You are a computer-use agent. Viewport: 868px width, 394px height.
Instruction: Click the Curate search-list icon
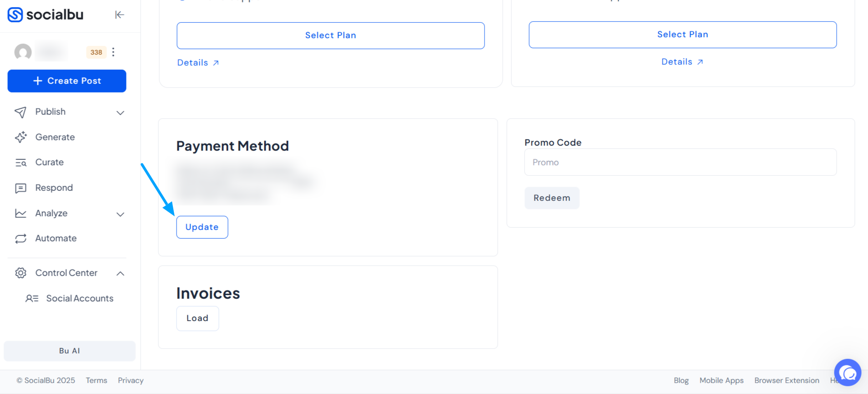(x=21, y=163)
